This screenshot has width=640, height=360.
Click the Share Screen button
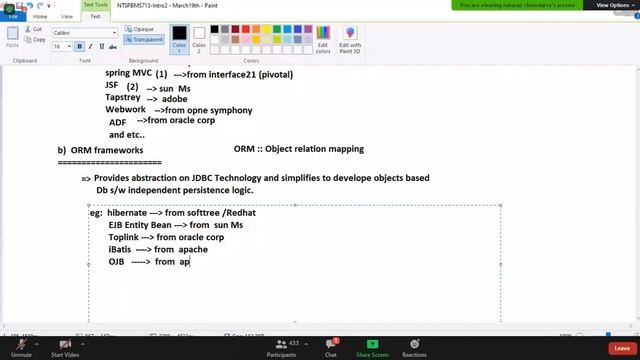pos(372,348)
